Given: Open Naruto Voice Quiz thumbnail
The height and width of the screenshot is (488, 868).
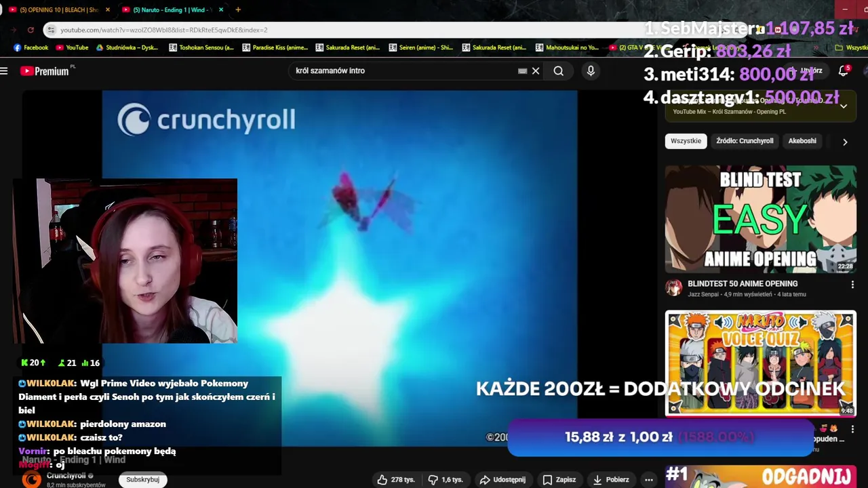Looking at the screenshot, I should pyautogui.click(x=760, y=363).
